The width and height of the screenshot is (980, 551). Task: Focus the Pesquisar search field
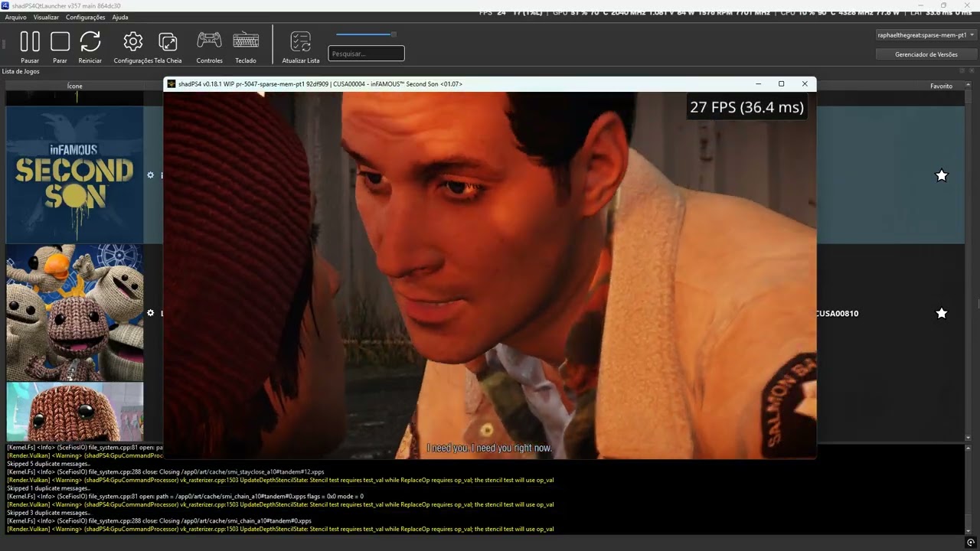(366, 54)
